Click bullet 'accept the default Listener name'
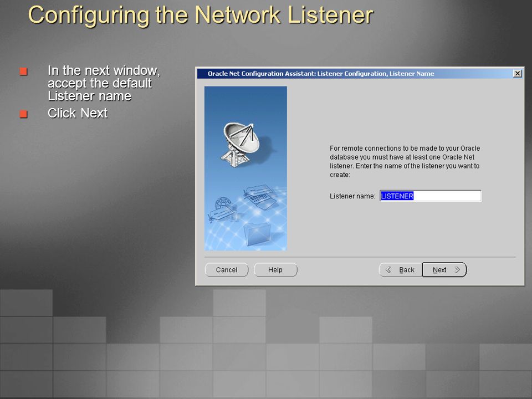This screenshot has height=399, width=532. pyautogui.click(x=104, y=83)
